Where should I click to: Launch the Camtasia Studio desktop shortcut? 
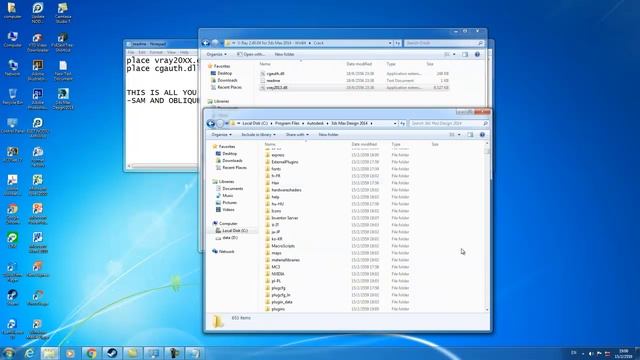pos(63,12)
